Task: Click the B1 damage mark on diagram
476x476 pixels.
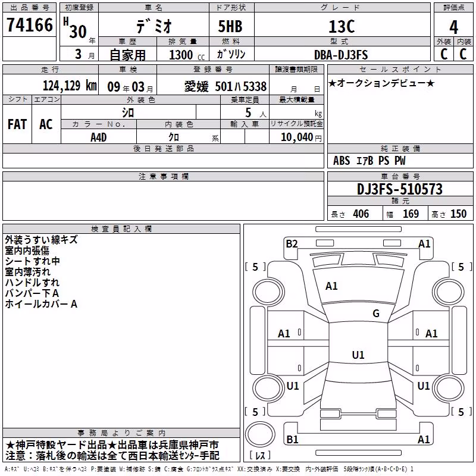Action: pyautogui.click(x=292, y=439)
